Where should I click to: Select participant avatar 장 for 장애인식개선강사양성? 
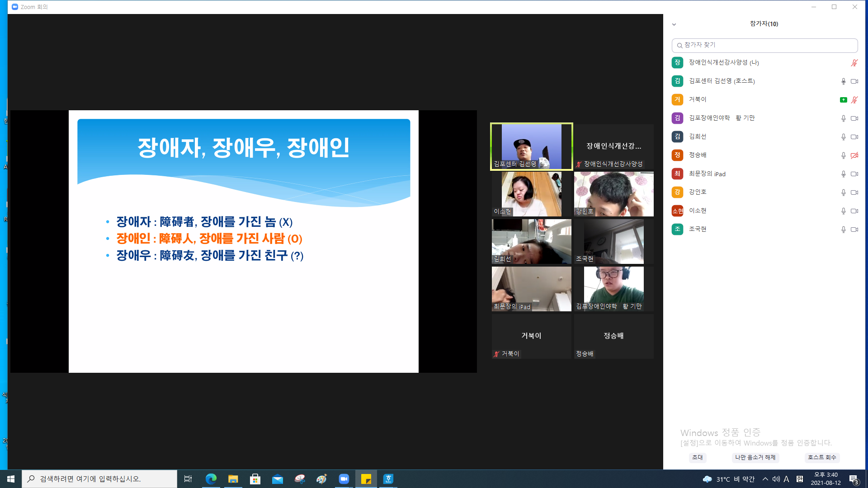(x=677, y=62)
